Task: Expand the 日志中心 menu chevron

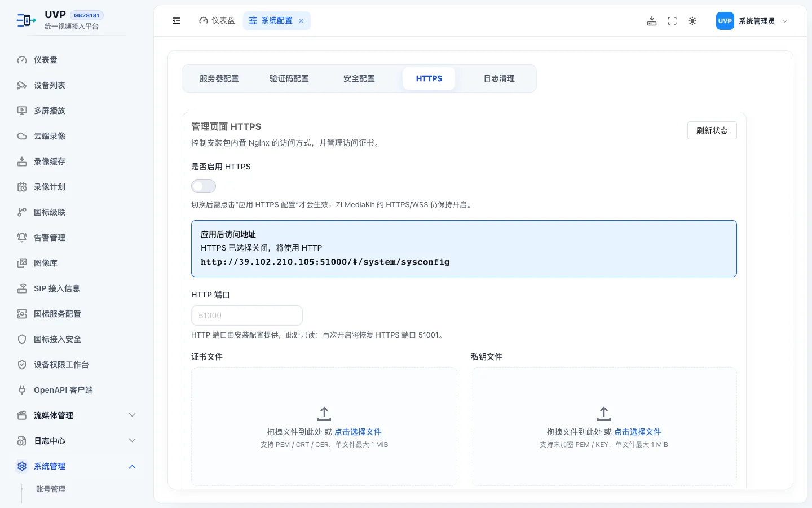Action: (132, 441)
